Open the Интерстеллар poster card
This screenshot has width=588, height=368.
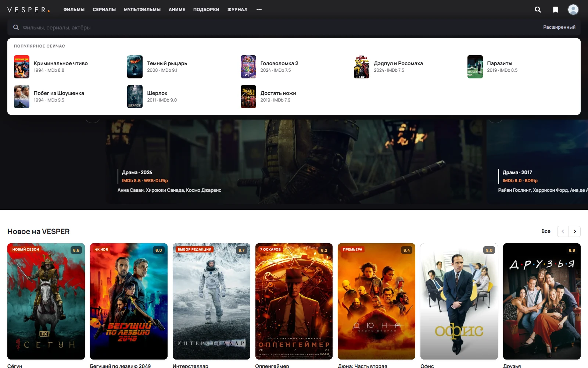(211, 301)
